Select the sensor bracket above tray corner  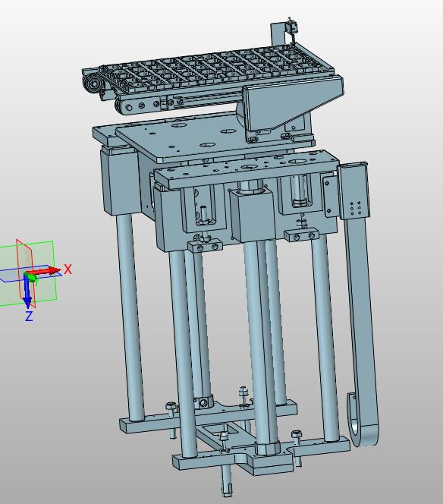pos(284,31)
